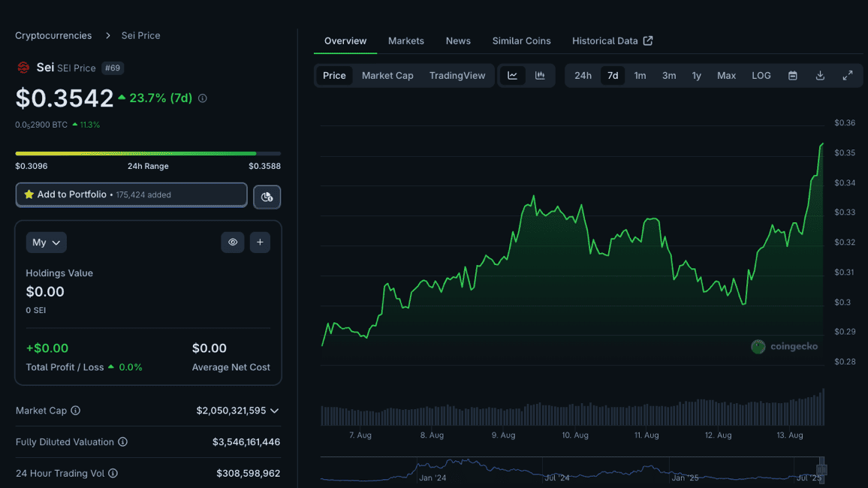Click info icon next to Market Cap
Image resolution: width=868 pixels, height=488 pixels.
point(76,411)
